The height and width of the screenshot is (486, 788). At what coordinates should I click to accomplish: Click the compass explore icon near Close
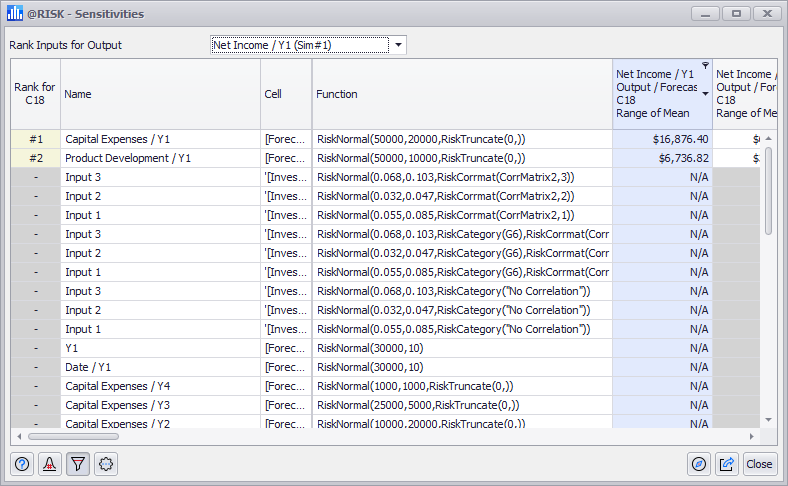pos(700,464)
